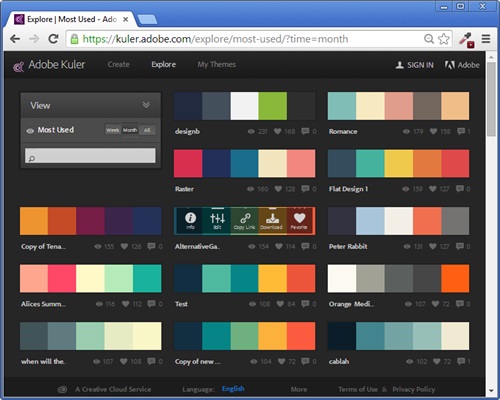This screenshot has width=500, height=400.
Task: Click the eye icon beside Most Used
Action: coord(30,131)
